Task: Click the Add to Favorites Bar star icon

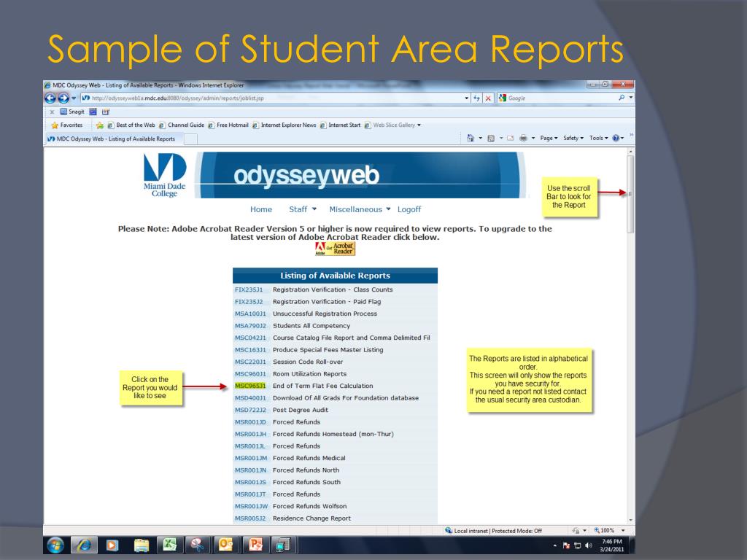Action: [99, 125]
